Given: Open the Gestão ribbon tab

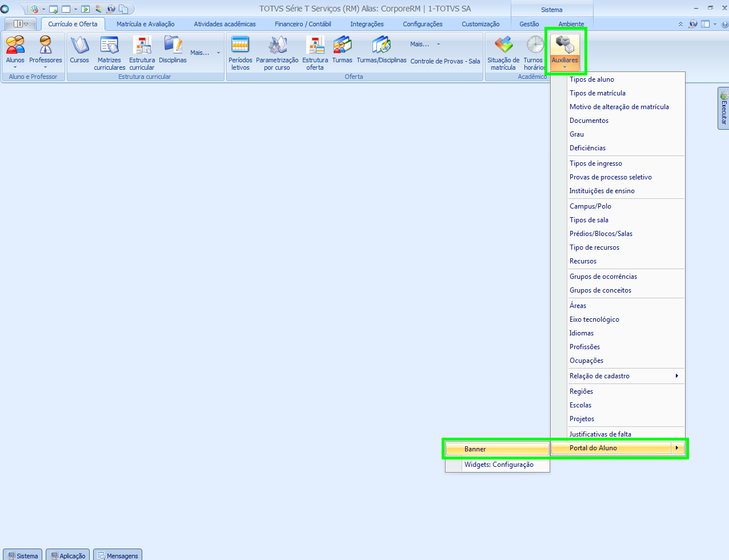Looking at the screenshot, I should (x=529, y=24).
